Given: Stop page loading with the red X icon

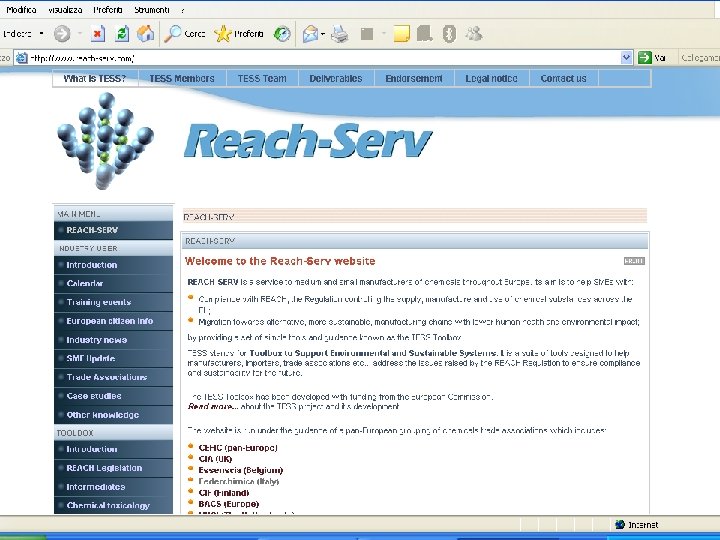Looking at the screenshot, I should pyautogui.click(x=98, y=34).
